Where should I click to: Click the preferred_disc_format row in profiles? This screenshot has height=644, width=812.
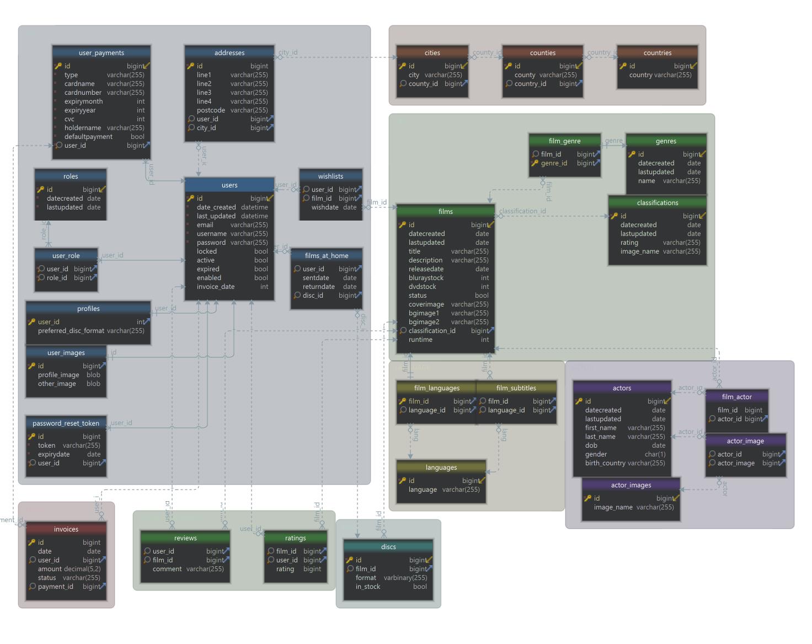(71, 331)
